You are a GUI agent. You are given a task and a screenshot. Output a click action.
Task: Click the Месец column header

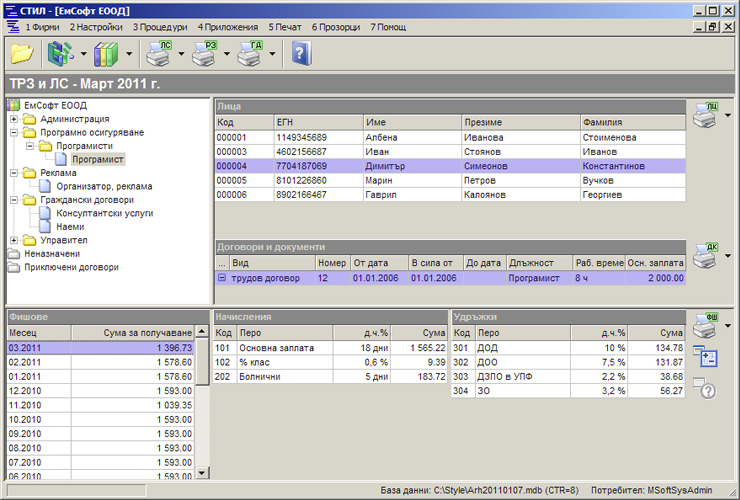tap(39, 333)
